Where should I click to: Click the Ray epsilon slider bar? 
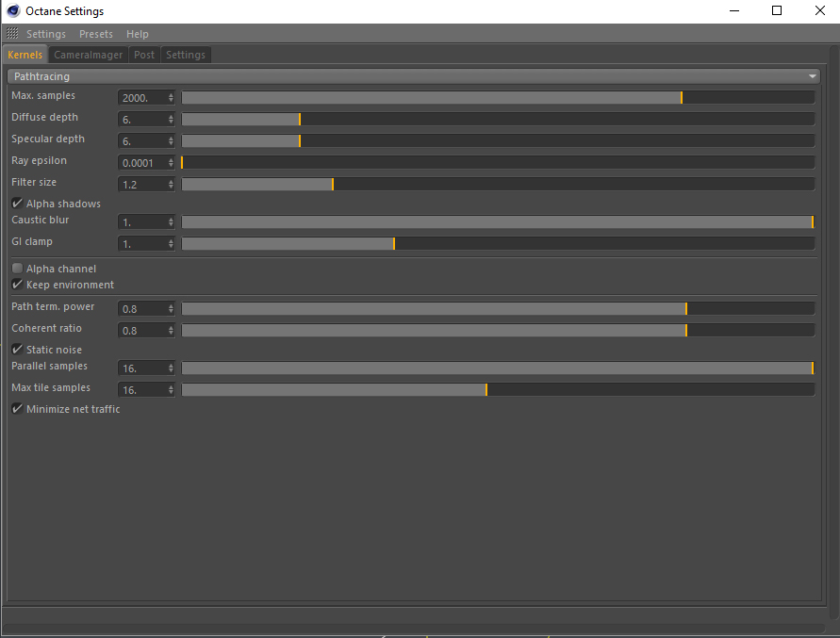[498, 162]
